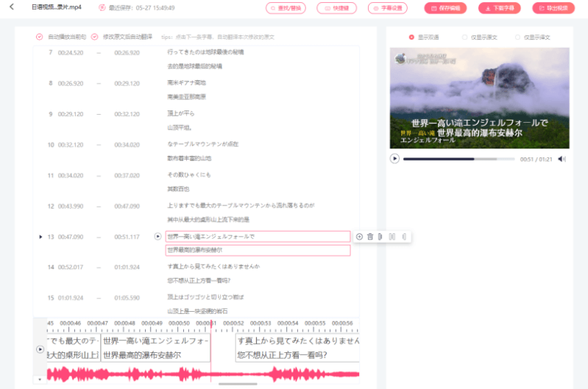Select the 仅显示原文 radio option
588x389 pixels.
tap(464, 37)
